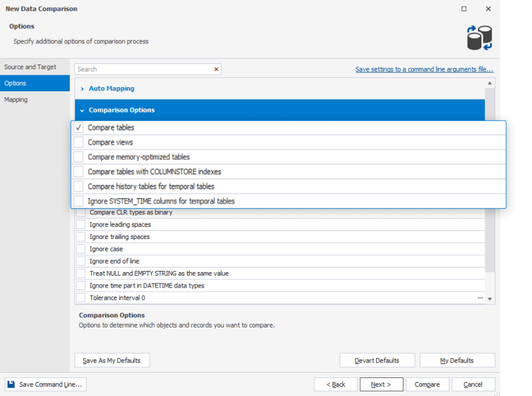
Task: Maximize the New Data Comparison window
Action: pos(464,9)
